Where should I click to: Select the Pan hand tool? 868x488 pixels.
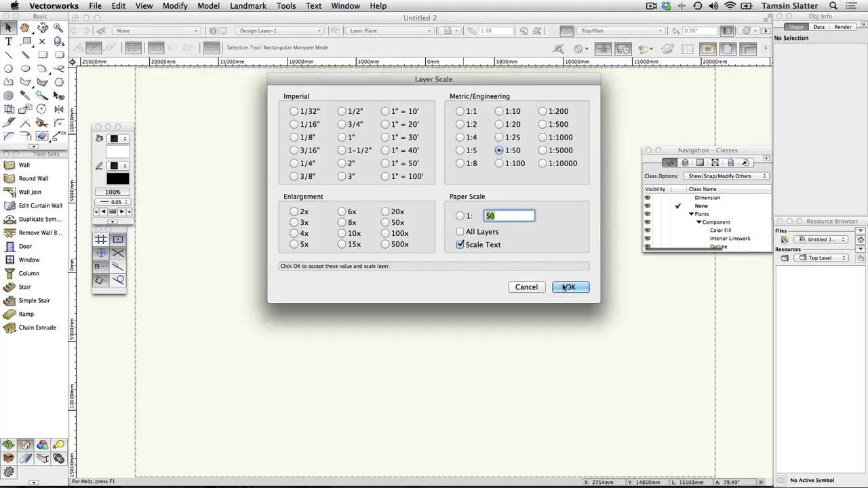point(25,28)
